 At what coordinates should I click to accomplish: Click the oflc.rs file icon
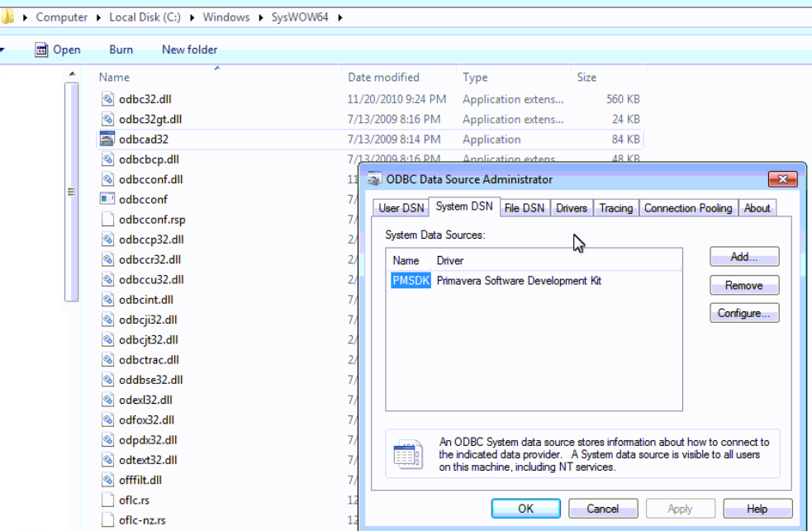tap(107, 500)
